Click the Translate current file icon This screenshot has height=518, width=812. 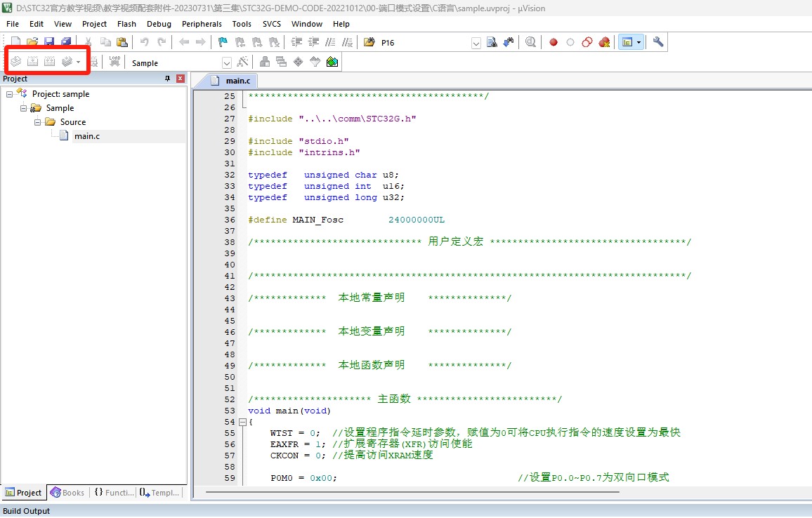click(x=15, y=62)
